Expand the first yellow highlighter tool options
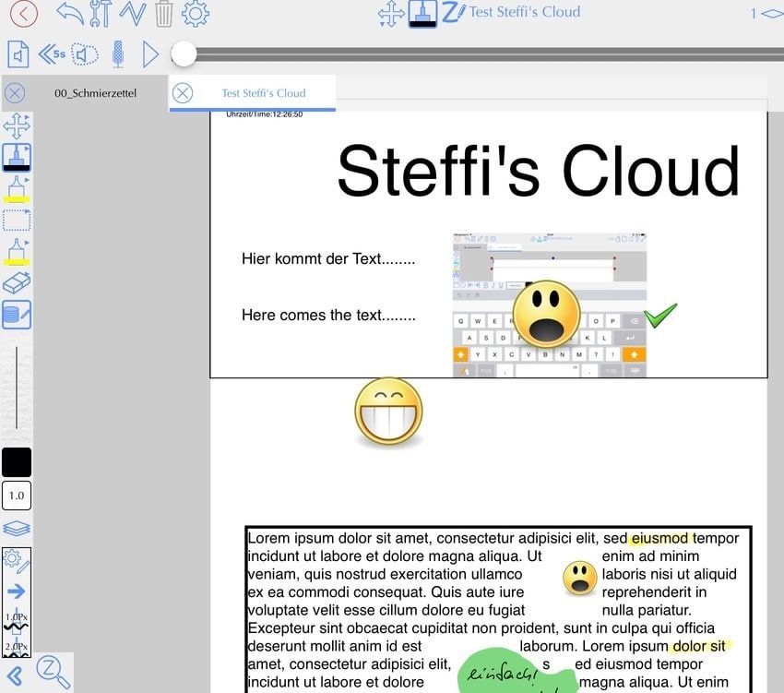This screenshot has height=693, width=784. [x=17, y=189]
